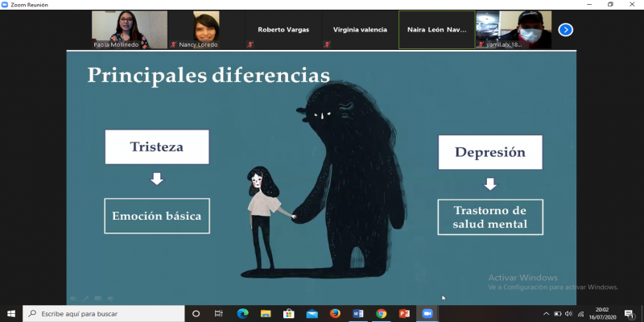
Task: Open the network connection icon
Action: tap(580, 314)
